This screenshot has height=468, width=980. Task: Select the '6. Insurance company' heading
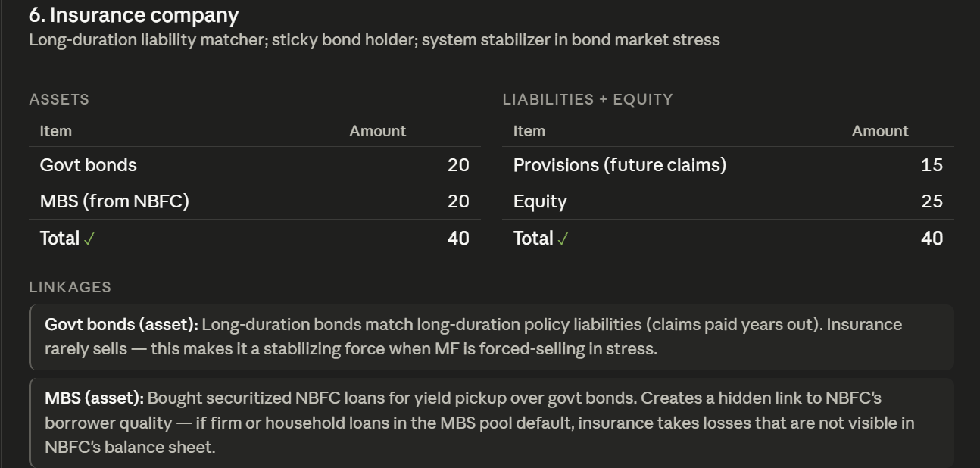tap(134, 15)
